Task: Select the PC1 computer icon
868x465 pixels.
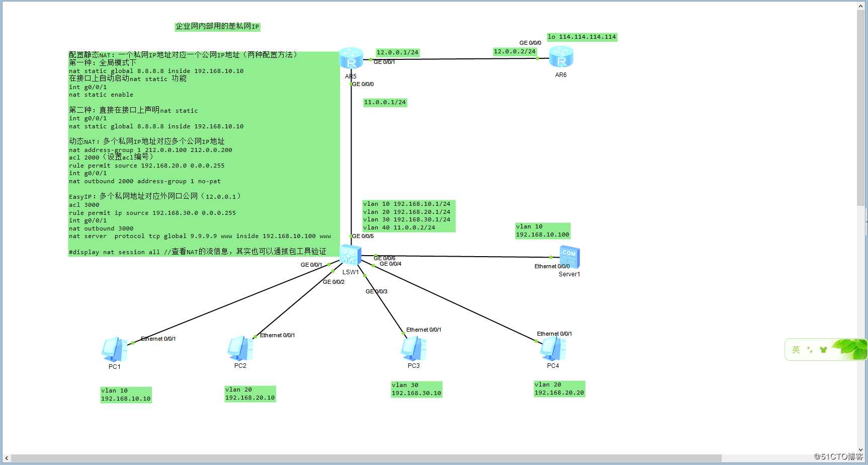Action: pyautogui.click(x=115, y=350)
